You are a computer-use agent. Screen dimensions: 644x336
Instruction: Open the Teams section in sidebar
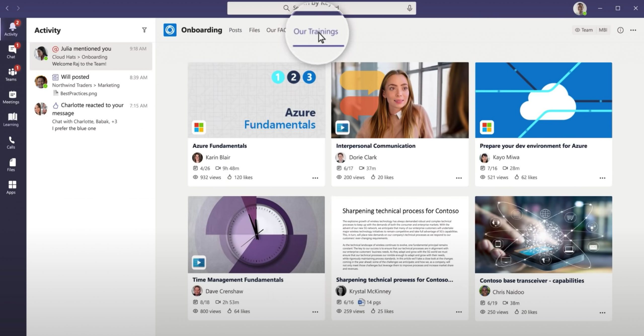point(11,74)
